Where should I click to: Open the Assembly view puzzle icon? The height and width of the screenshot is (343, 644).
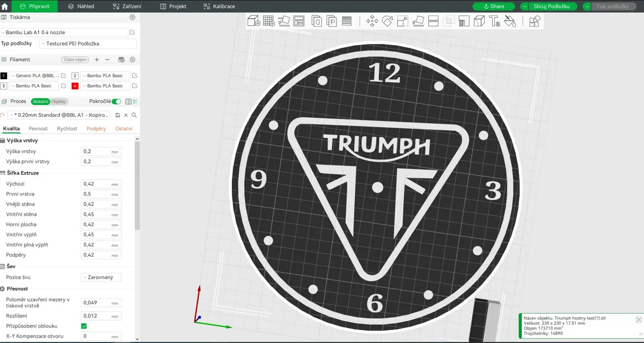coord(535,21)
